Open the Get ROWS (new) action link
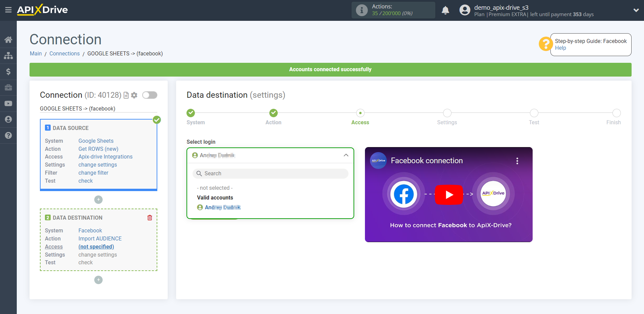Viewport: 644px width, 314px height. (x=98, y=149)
